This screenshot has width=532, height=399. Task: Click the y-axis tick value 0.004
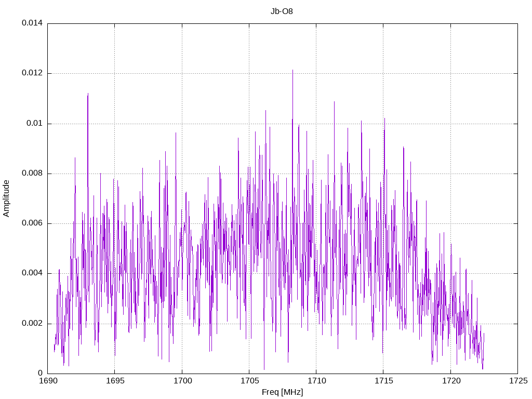(x=32, y=273)
